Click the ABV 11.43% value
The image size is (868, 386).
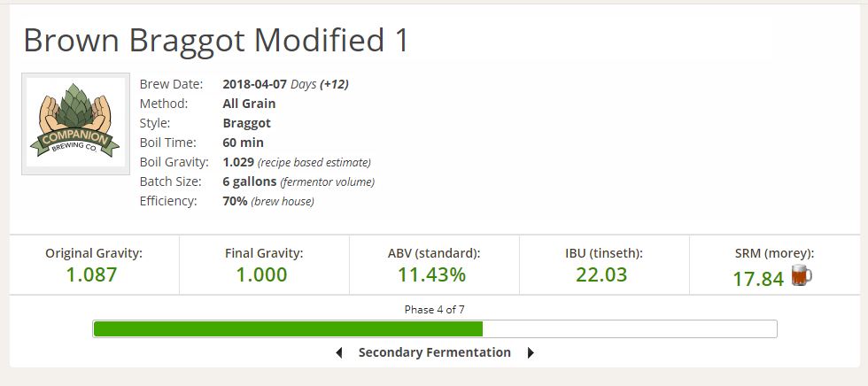point(432,274)
